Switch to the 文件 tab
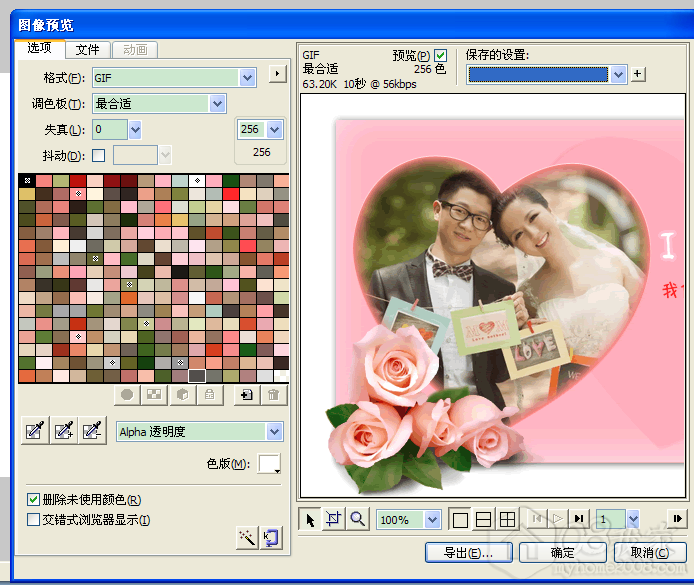The height and width of the screenshot is (585, 694). click(88, 49)
